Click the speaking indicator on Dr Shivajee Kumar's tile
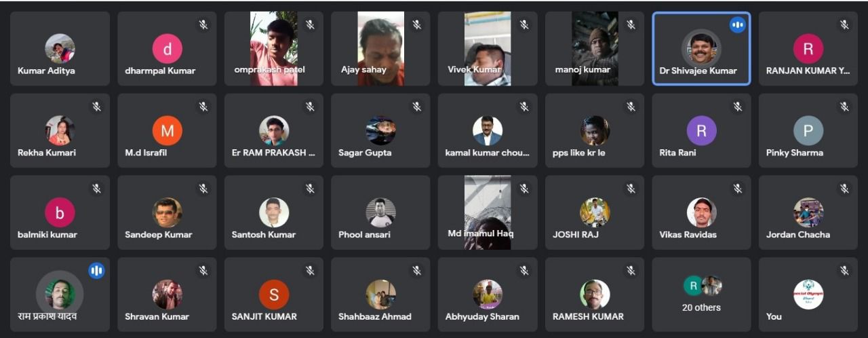The height and width of the screenshot is (338, 868). [737, 25]
